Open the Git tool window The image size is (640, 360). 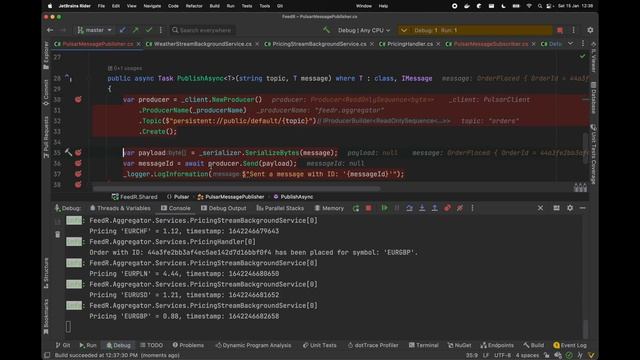click(x=63, y=345)
